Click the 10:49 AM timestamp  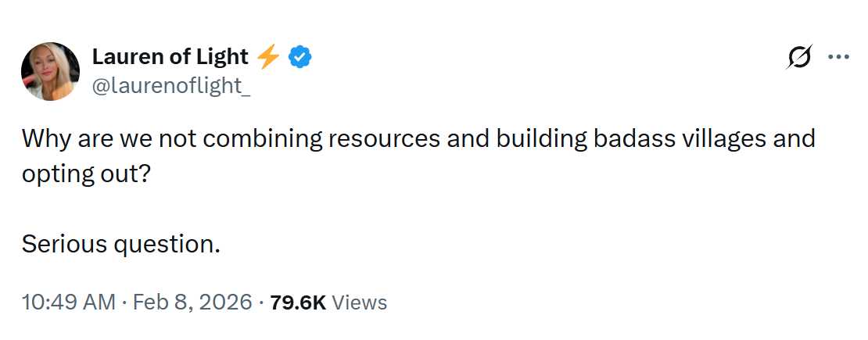(x=68, y=302)
